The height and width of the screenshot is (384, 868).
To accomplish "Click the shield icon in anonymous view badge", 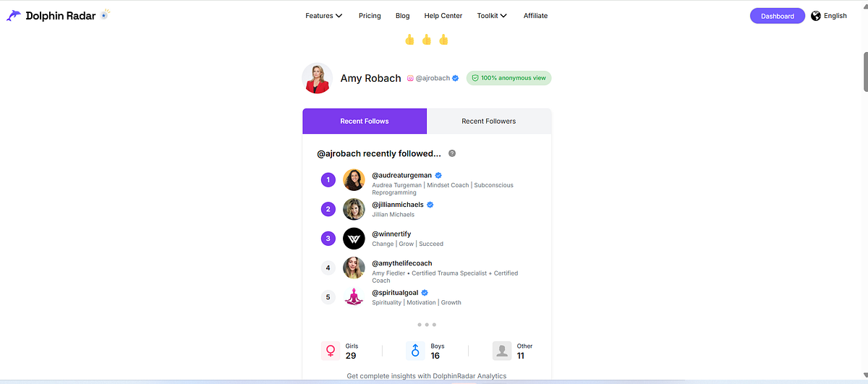I will [x=475, y=78].
